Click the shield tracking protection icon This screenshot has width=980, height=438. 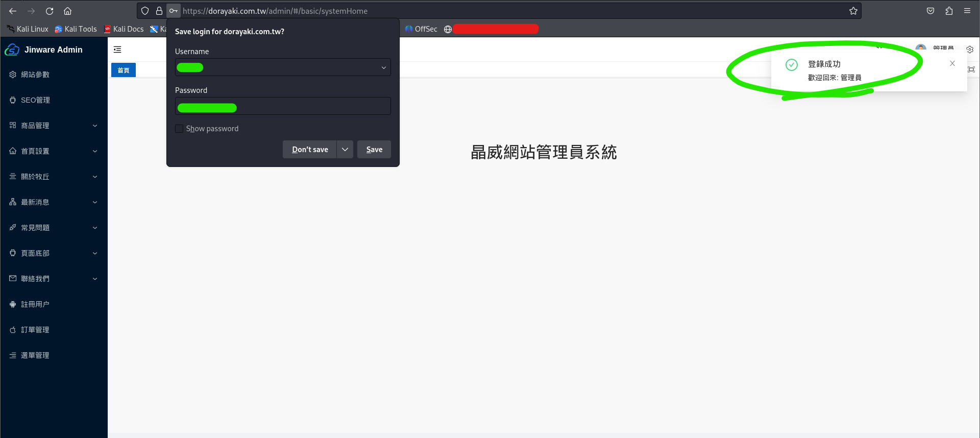145,11
